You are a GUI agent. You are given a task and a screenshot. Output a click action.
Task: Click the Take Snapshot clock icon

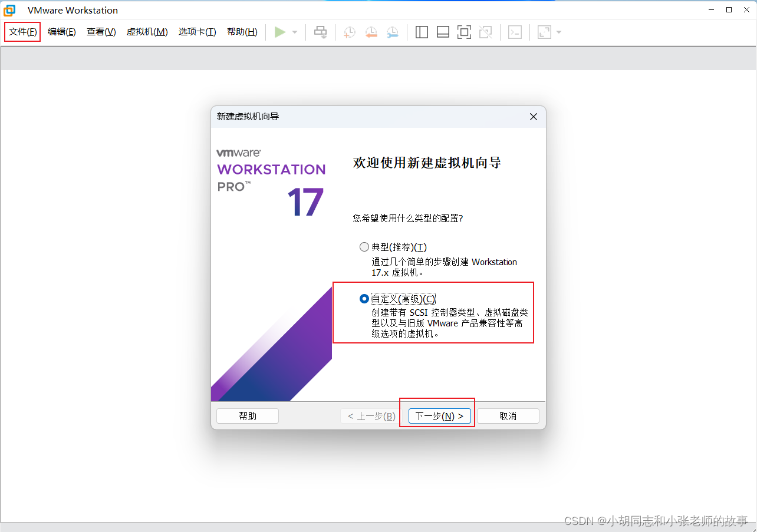pos(350,32)
